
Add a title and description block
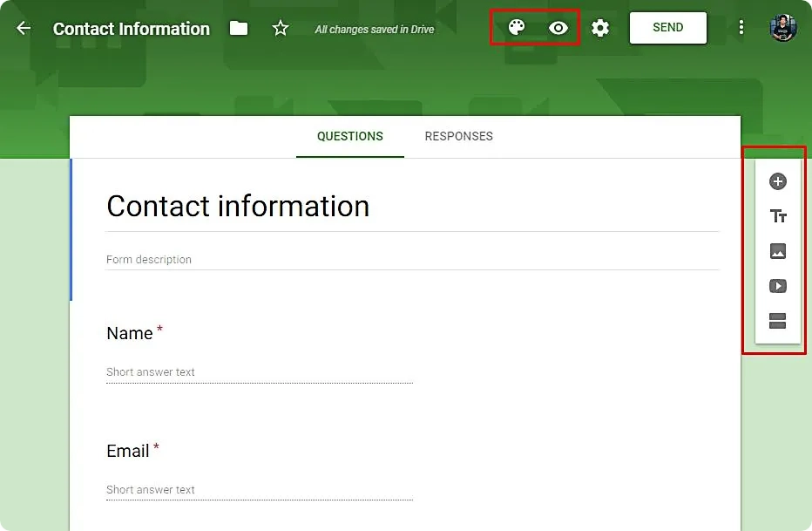[776, 215]
